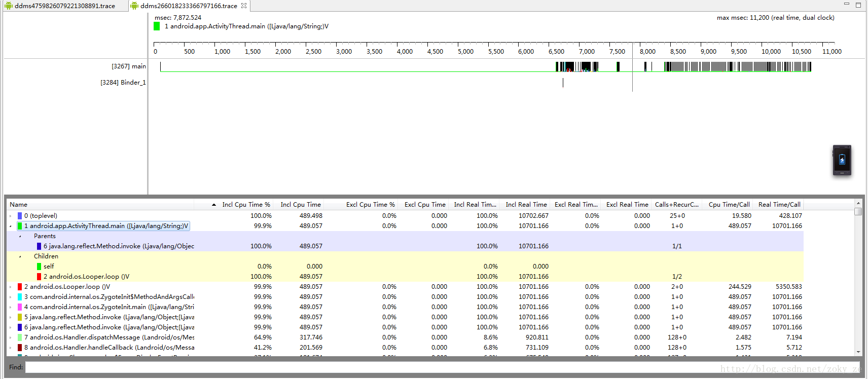Click blue swatch of 0 (toplevel)

(20, 216)
